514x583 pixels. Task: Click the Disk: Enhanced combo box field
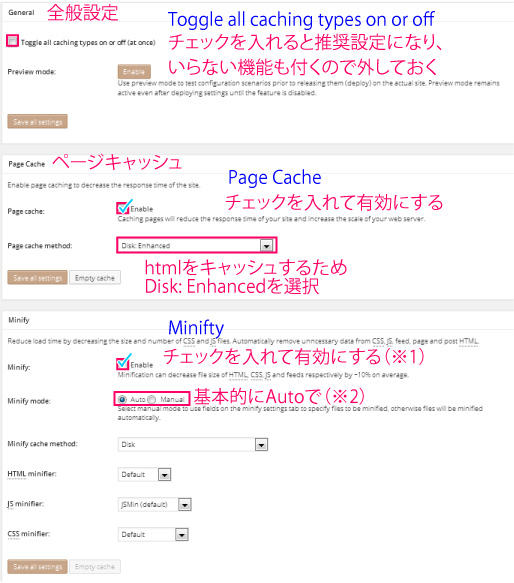pyautogui.click(x=197, y=245)
